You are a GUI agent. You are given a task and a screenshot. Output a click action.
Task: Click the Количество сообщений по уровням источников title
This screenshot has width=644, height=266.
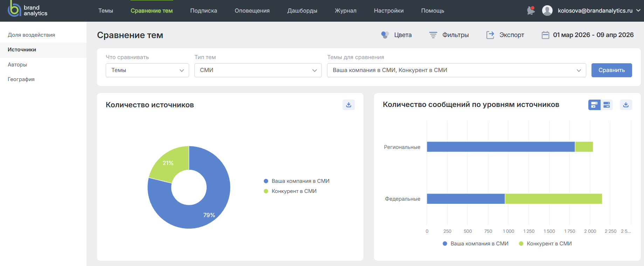point(471,105)
